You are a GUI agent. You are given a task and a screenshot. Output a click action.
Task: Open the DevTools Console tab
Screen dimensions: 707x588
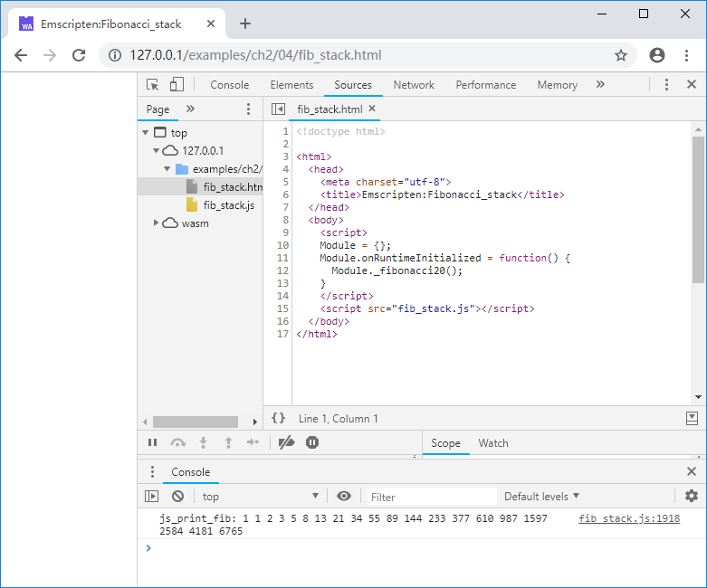(230, 85)
